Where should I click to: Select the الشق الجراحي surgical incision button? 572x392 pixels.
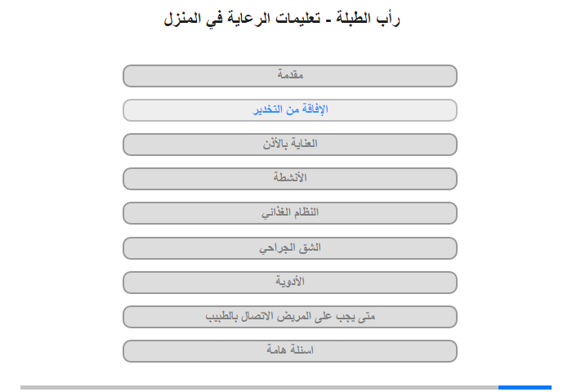tap(290, 248)
